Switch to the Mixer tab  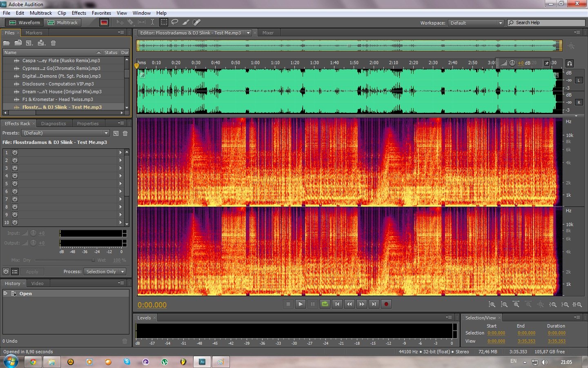(268, 33)
